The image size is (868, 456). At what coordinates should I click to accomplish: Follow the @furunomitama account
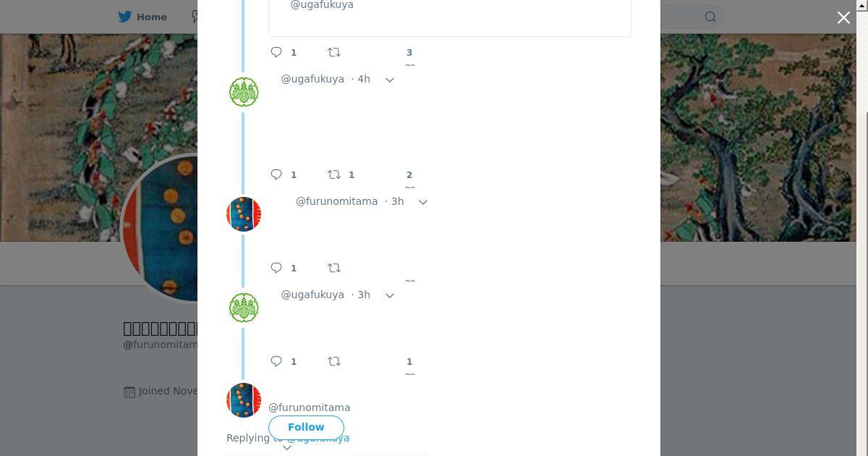pos(306,427)
